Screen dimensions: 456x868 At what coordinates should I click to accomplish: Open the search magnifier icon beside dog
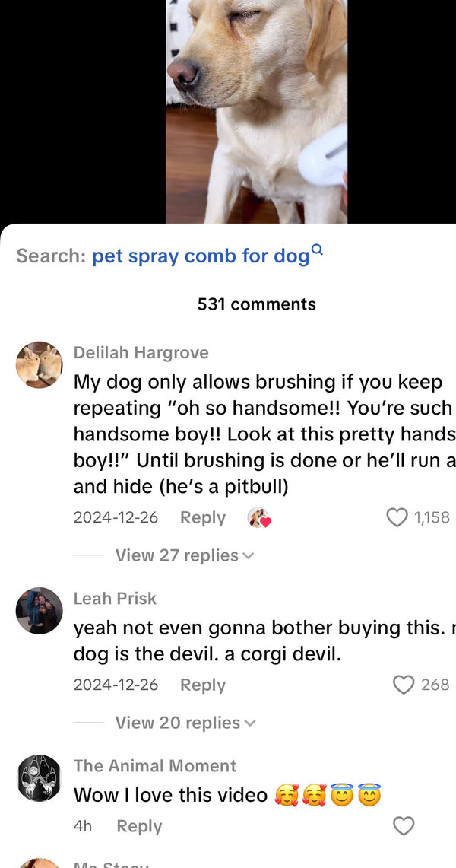click(317, 249)
